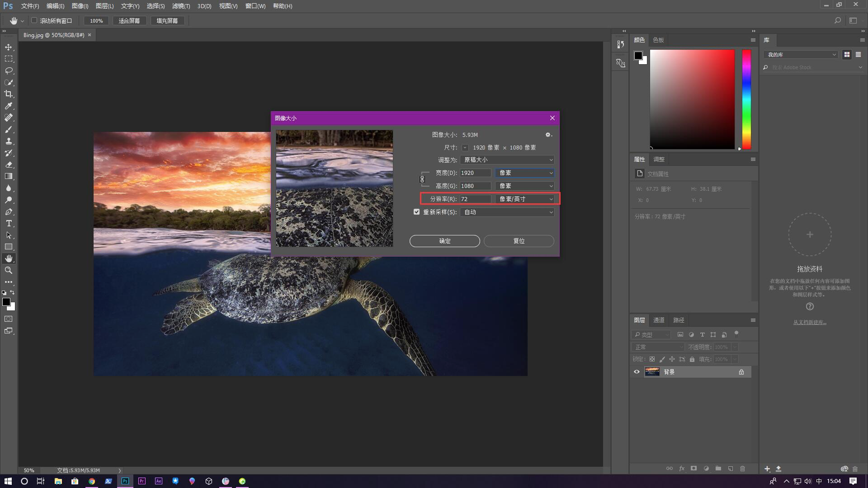868x488 pixels.
Task: Select the Zoom tool in toolbar
Action: [9, 270]
